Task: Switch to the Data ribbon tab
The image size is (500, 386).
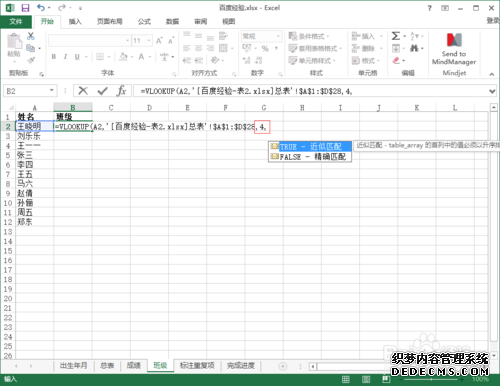Action: pos(172,22)
